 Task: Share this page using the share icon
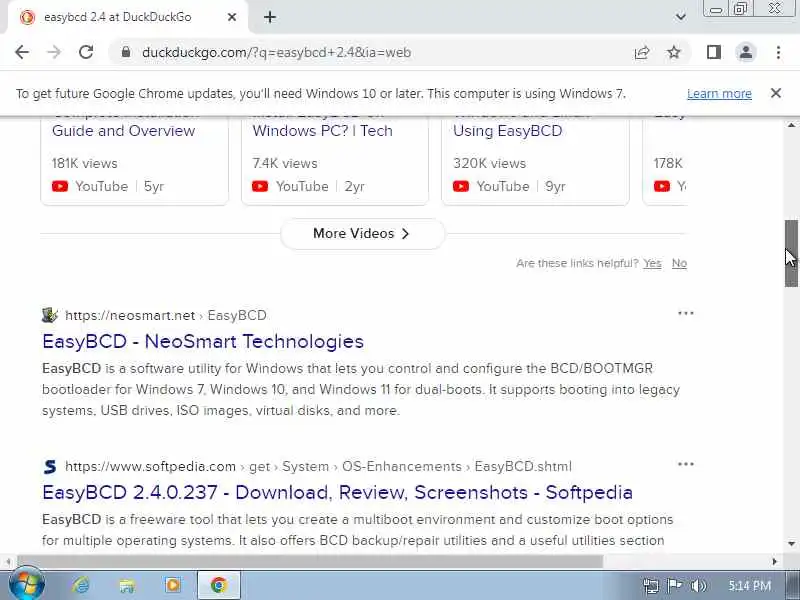tap(642, 52)
